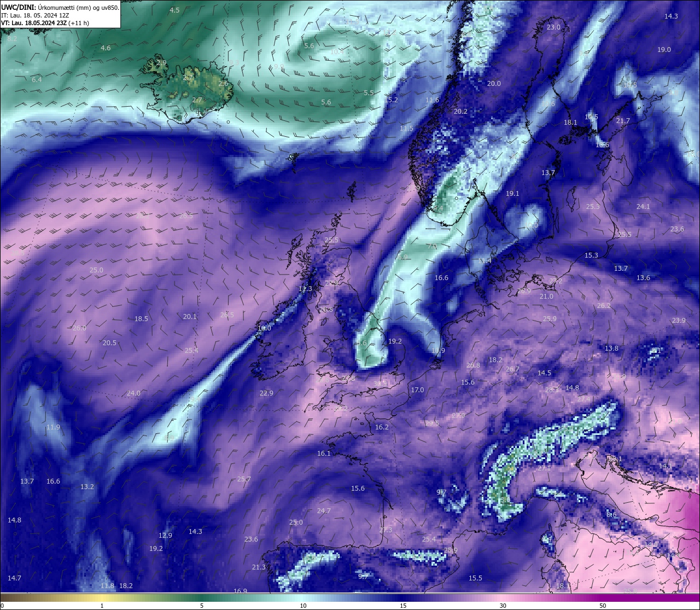Viewport: 700px width, 610px height.
Task: Click the color scale label 5
Action: pyautogui.click(x=202, y=606)
